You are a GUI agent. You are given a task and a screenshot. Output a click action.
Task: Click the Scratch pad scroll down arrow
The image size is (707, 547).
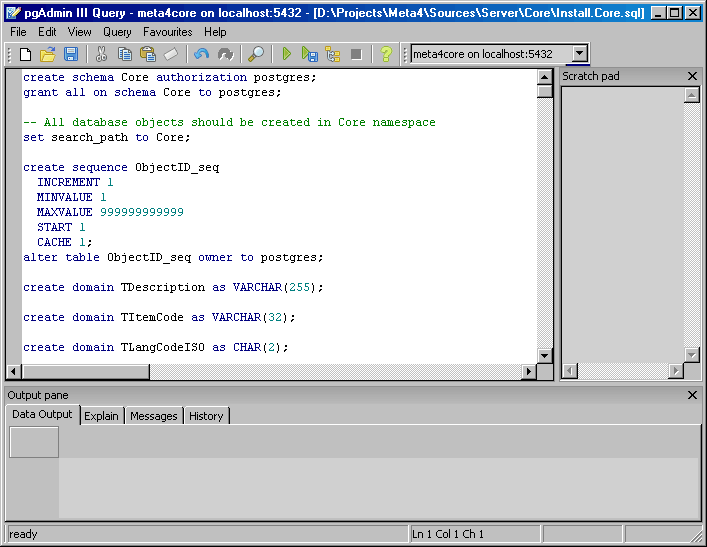click(x=691, y=355)
